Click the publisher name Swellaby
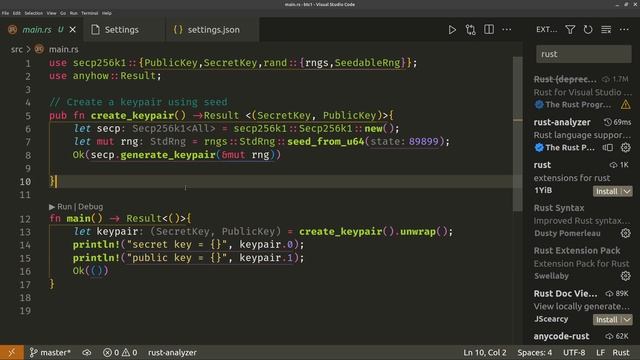The image size is (640, 360). (551, 276)
